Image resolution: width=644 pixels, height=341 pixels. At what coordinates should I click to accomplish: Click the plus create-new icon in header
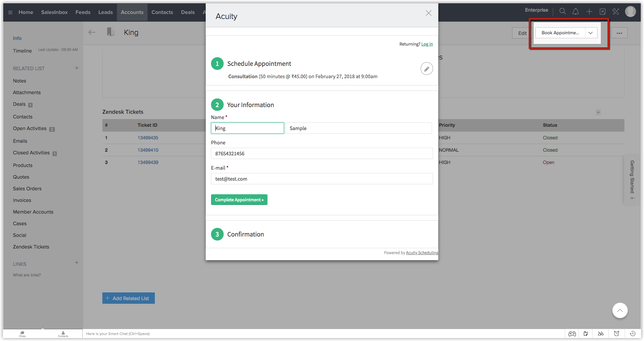[x=589, y=12]
